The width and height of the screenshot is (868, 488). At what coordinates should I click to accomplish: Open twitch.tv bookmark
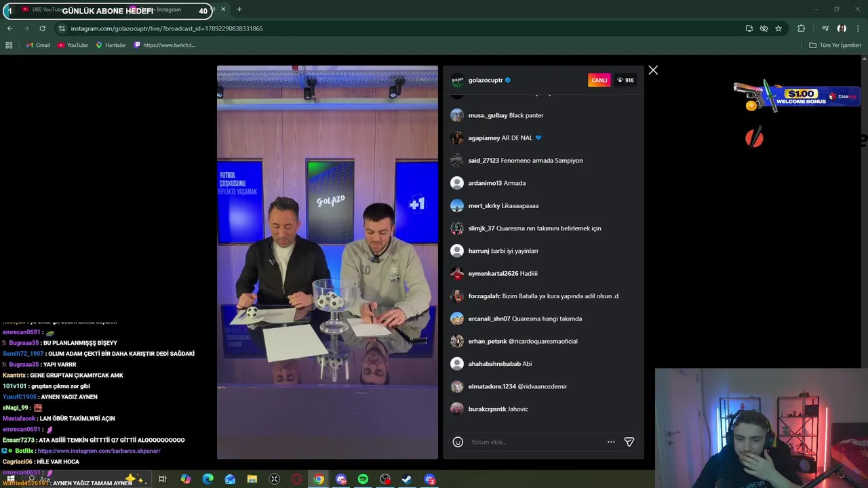coord(165,45)
